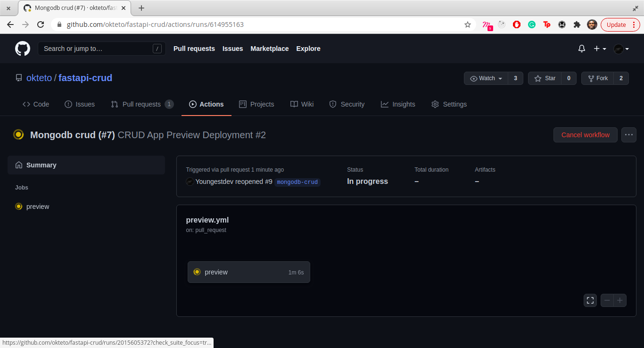
Task: Open the browser Extensions puzzle icon
Action: 577,25
